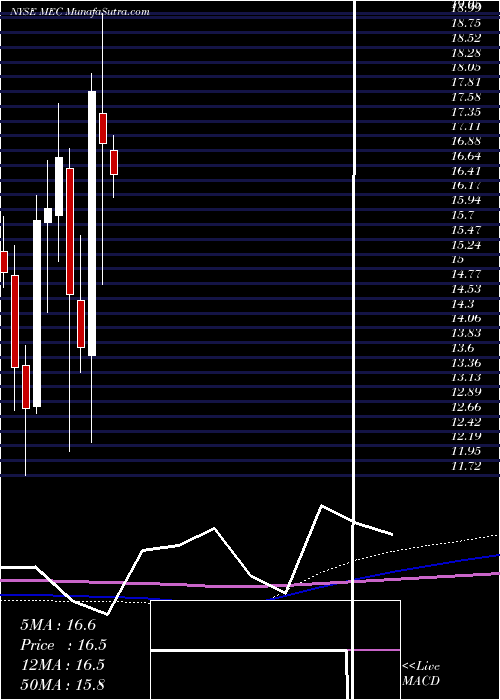Viewport: 500px width, 700px height.
Task: Click the 18.52 price axis label
Action: [466, 39]
